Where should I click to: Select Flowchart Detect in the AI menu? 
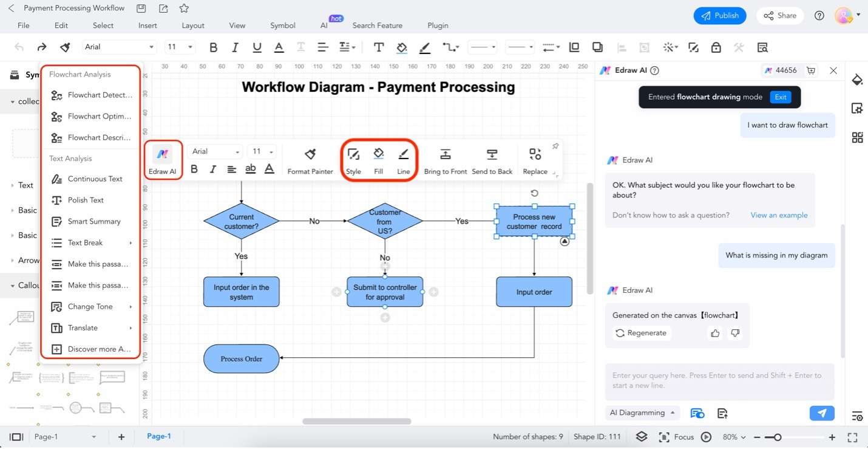(91, 95)
